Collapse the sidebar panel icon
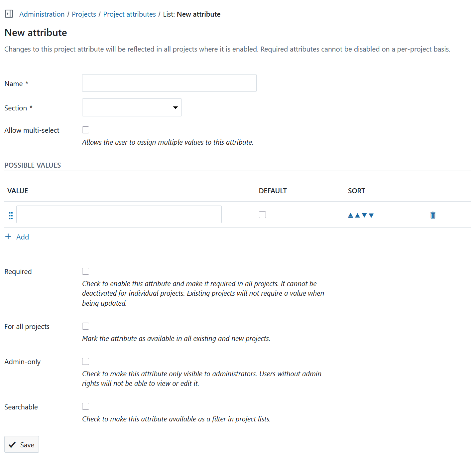The height and width of the screenshot is (458, 476). point(9,14)
